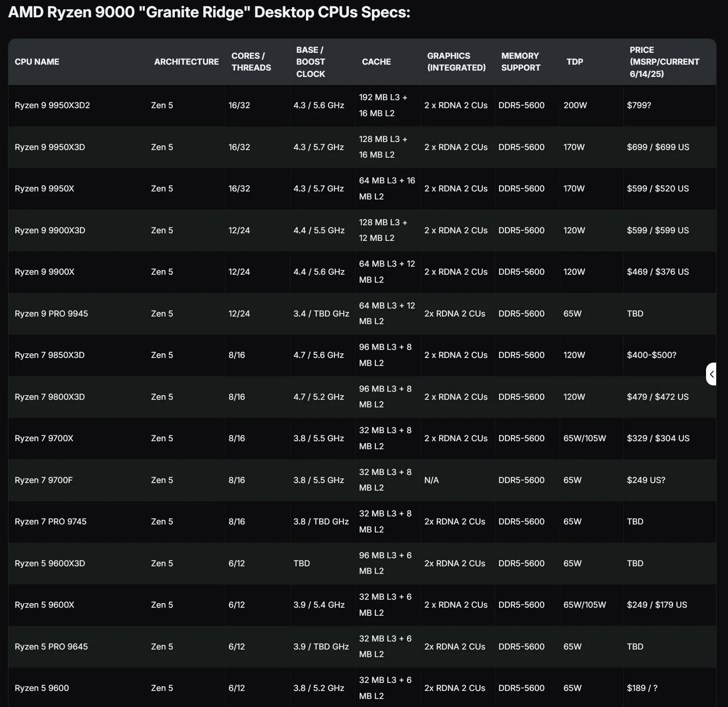The width and height of the screenshot is (728, 707).
Task: Click the PRICE column header
Action: tap(664, 62)
